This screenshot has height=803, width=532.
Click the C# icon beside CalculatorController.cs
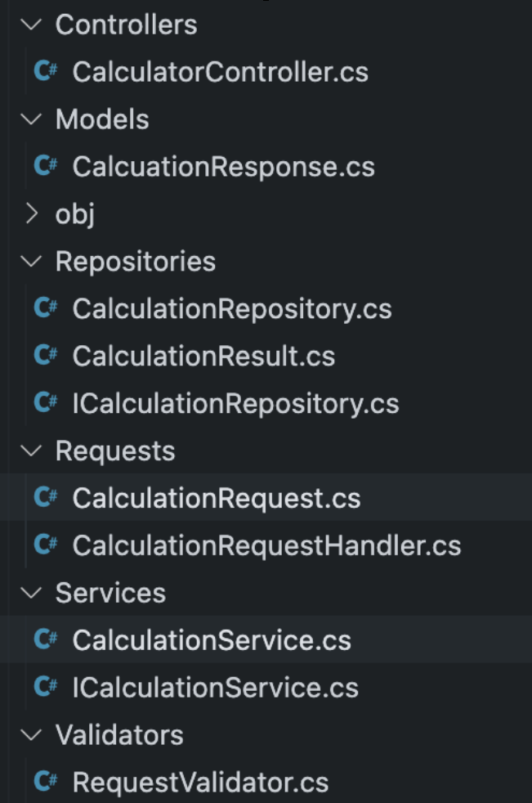click(x=45, y=72)
